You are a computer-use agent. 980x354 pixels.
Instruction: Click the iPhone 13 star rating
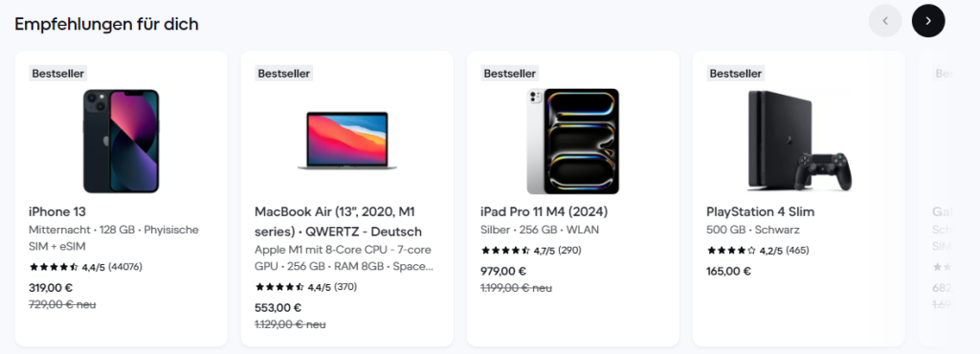click(x=85, y=267)
